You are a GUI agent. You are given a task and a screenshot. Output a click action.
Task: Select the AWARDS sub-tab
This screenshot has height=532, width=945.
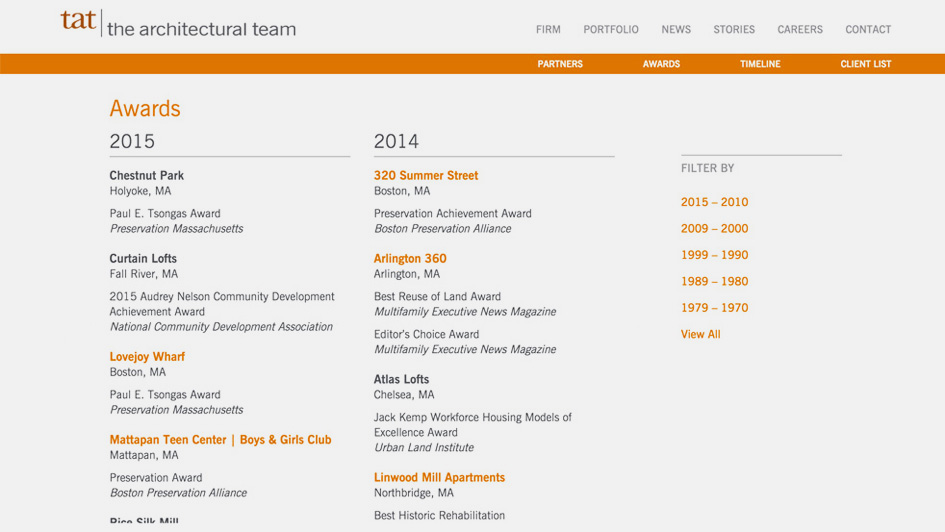pyautogui.click(x=661, y=64)
